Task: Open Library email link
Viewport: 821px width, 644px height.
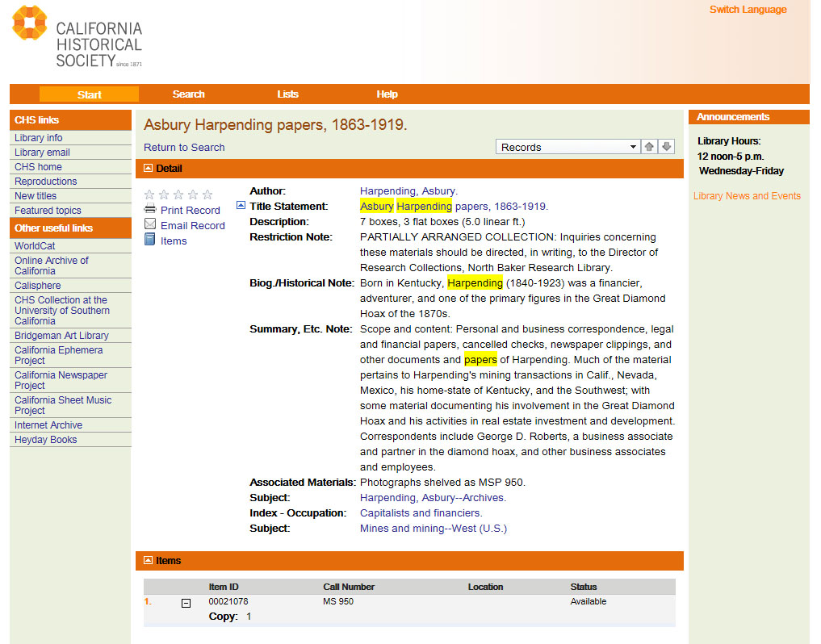Action: tap(42, 153)
